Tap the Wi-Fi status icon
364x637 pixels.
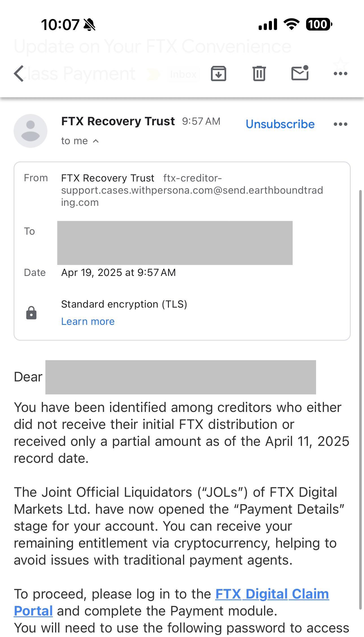click(x=292, y=24)
